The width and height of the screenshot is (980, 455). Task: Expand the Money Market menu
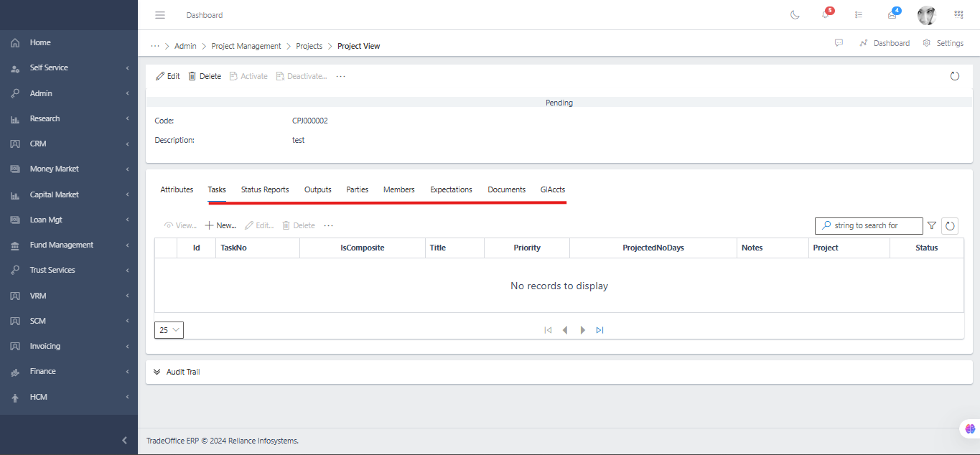coord(69,169)
